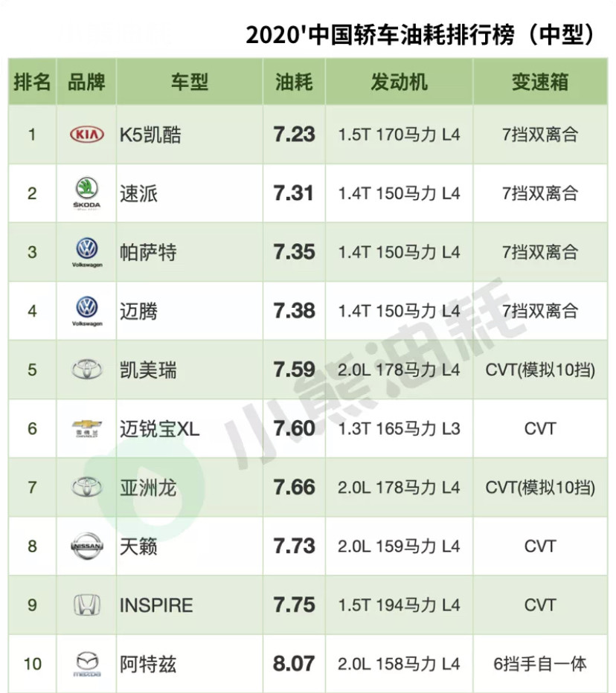Click the Nissan logo beside 天籁
Viewport: 616px width, 693px height.
(x=87, y=547)
